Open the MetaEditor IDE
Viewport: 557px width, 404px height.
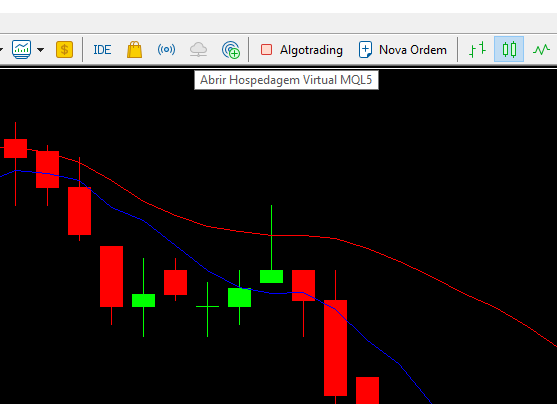point(102,50)
